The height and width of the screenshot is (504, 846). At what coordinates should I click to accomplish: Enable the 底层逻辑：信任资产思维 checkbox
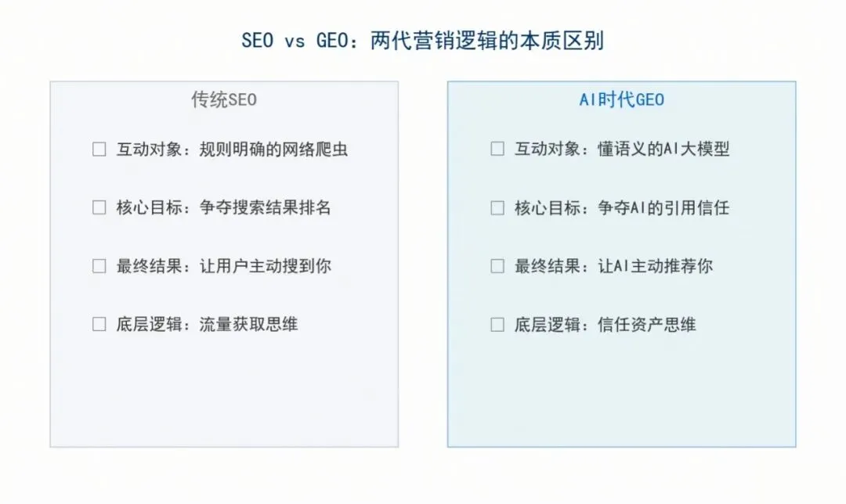click(497, 324)
